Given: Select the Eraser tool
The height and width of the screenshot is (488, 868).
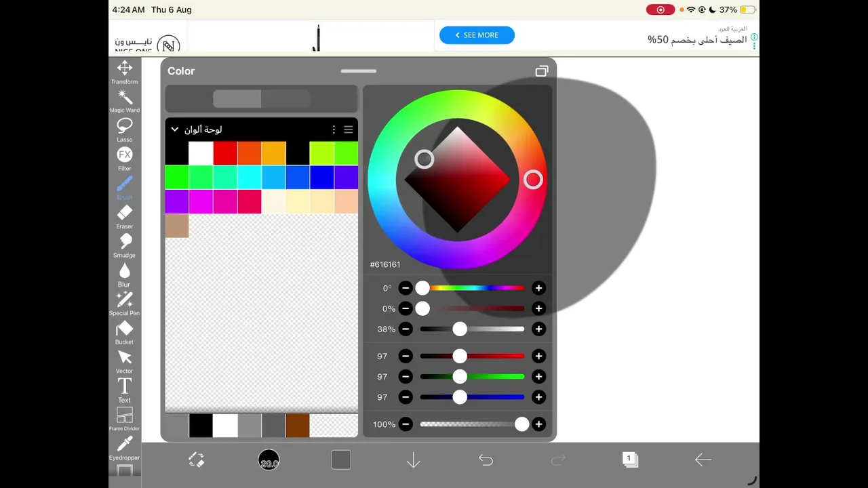Looking at the screenshot, I should pyautogui.click(x=125, y=217).
